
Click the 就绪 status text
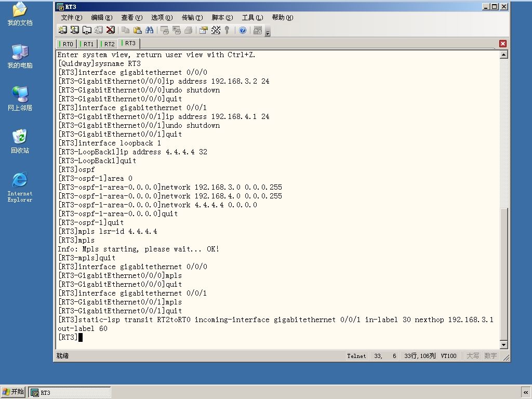[x=62, y=355]
